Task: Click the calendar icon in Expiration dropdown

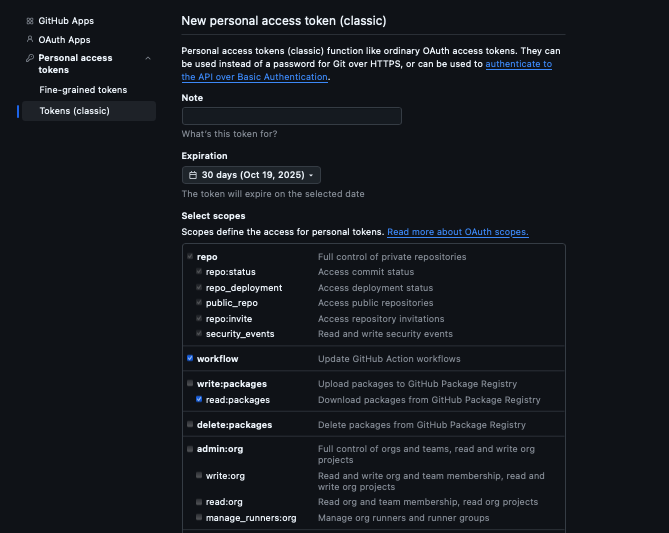Action: 193,175
